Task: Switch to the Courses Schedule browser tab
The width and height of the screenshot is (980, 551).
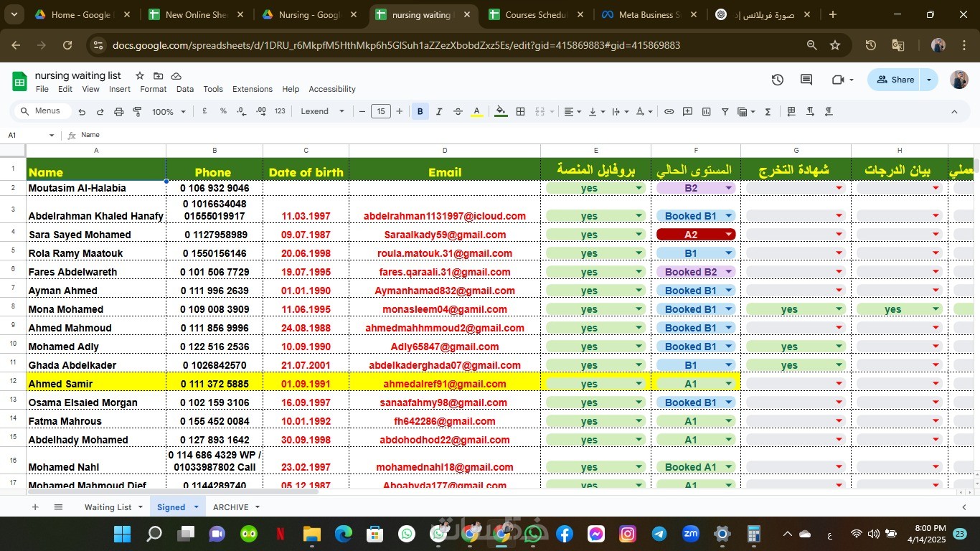Action: 534,14
